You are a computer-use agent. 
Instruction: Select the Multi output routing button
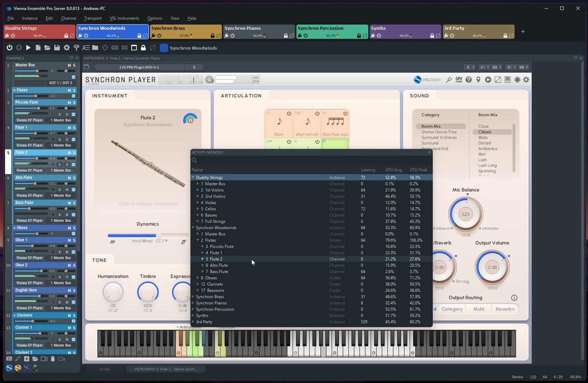(479, 309)
